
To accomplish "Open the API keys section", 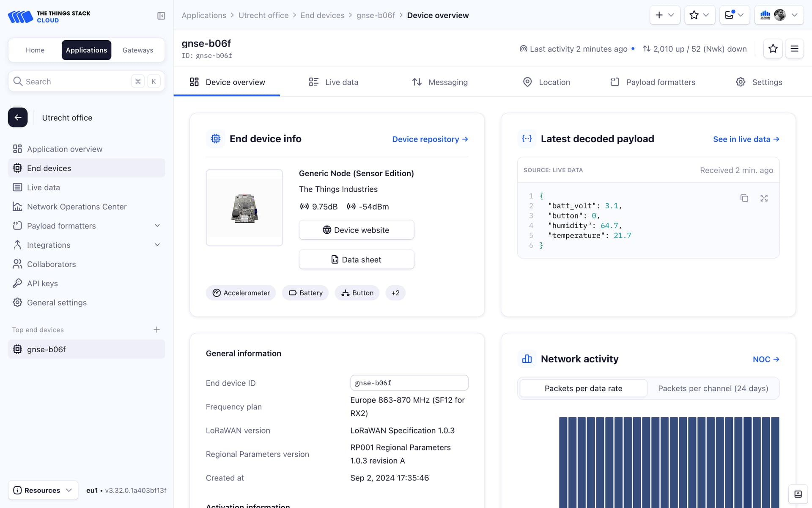I will 42,283.
